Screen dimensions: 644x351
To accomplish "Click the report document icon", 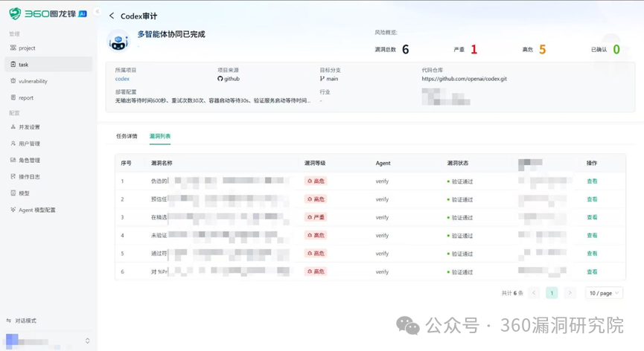I will [x=13, y=97].
